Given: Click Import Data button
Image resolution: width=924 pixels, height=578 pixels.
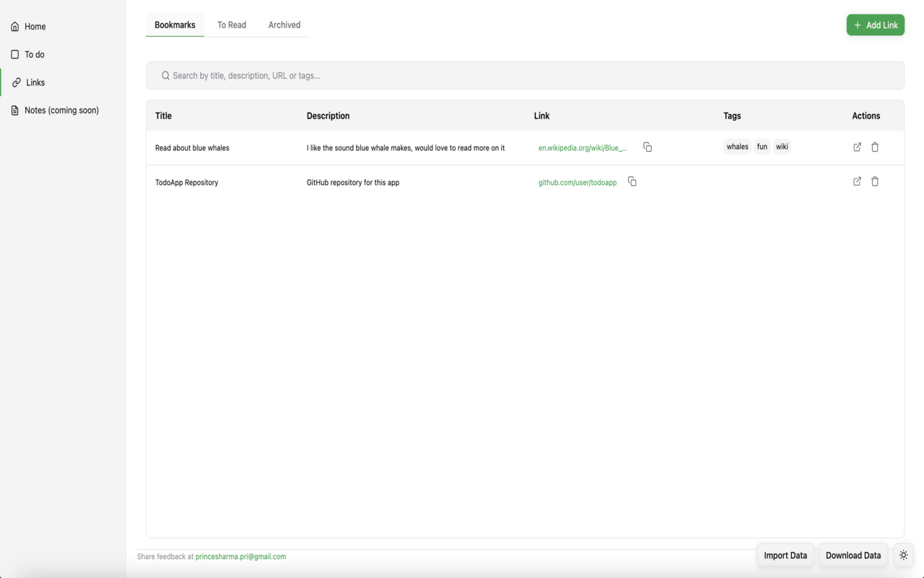Looking at the screenshot, I should coord(785,555).
